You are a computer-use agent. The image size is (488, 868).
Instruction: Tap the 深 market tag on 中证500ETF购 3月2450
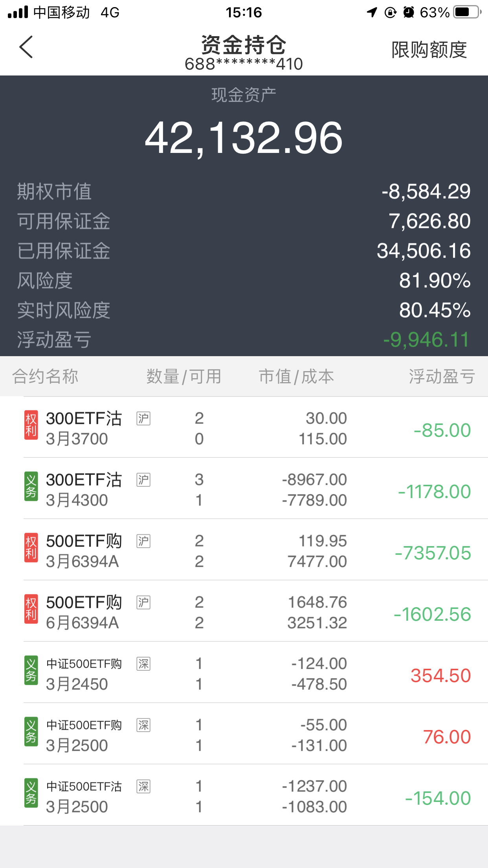(x=143, y=664)
